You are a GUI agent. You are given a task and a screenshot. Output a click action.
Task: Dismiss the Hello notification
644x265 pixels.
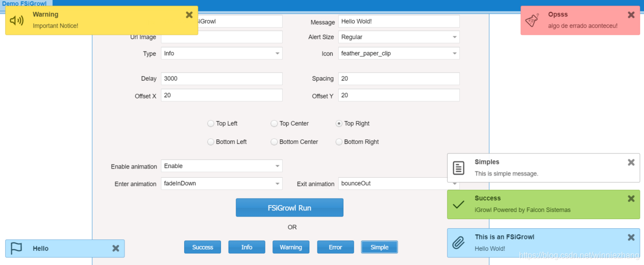pos(116,248)
